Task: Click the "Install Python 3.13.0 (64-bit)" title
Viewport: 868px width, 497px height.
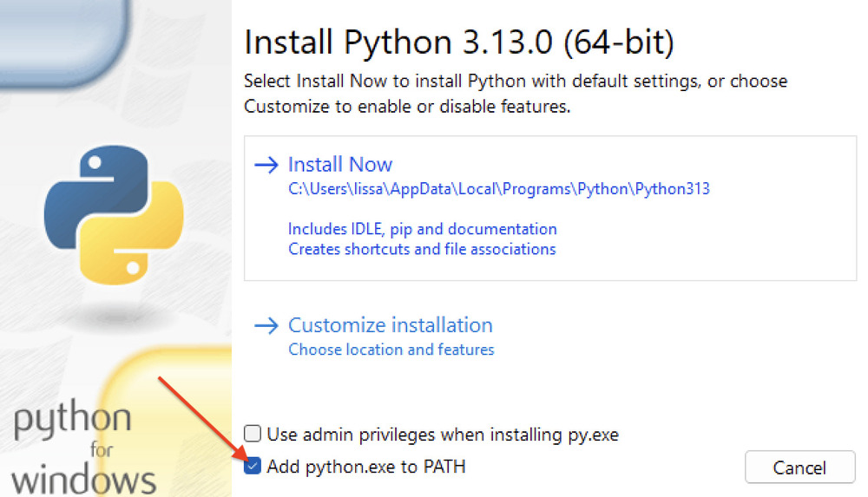Action: click(459, 42)
